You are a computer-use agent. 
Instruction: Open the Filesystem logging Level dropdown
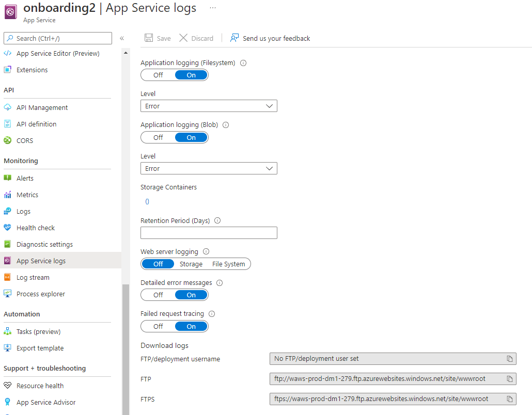pyautogui.click(x=209, y=106)
